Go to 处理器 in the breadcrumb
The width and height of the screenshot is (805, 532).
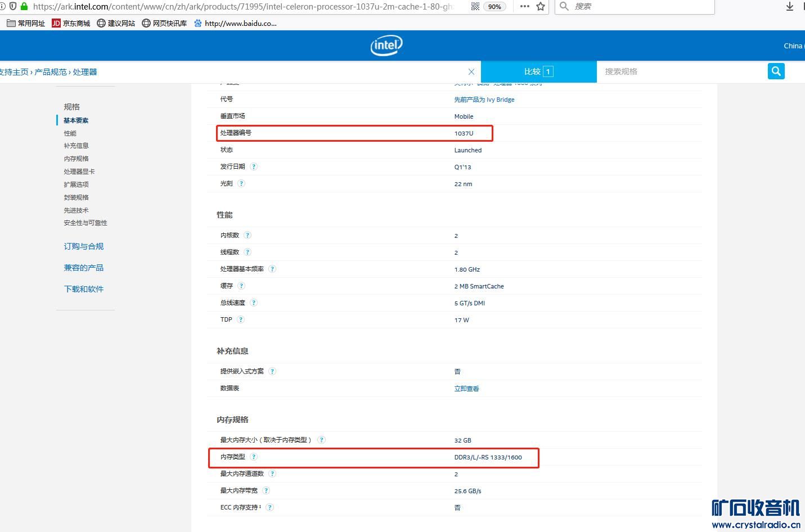pyautogui.click(x=85, y=72)
